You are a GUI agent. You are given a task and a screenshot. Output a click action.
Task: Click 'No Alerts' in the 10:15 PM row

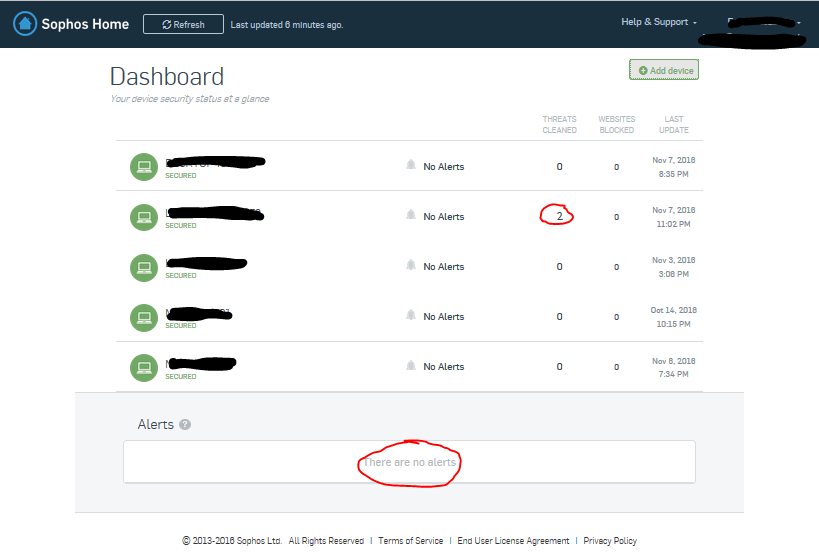click(x=443, y=317)
